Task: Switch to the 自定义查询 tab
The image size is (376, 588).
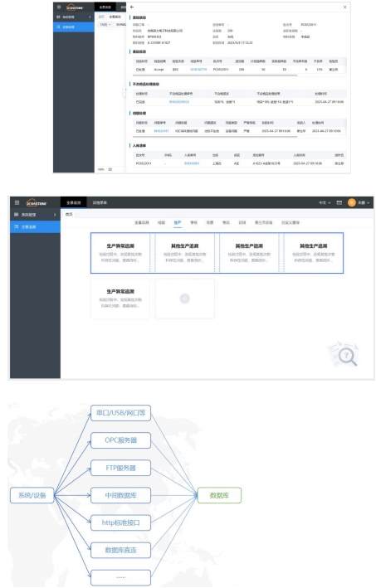Action: pos(291,222)
